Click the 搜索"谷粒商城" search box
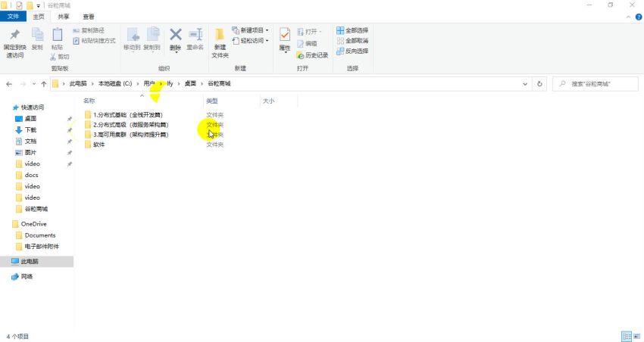644x342 pixels. (595, 84)
